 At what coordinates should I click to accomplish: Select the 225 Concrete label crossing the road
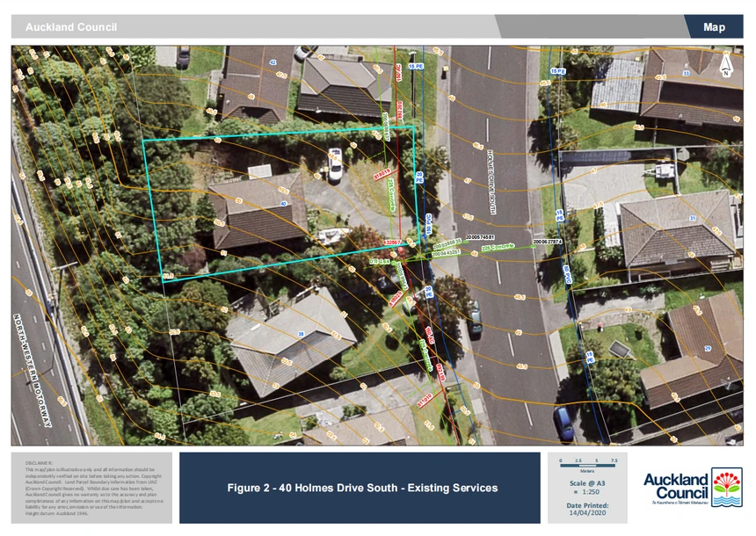click(498, 247)
